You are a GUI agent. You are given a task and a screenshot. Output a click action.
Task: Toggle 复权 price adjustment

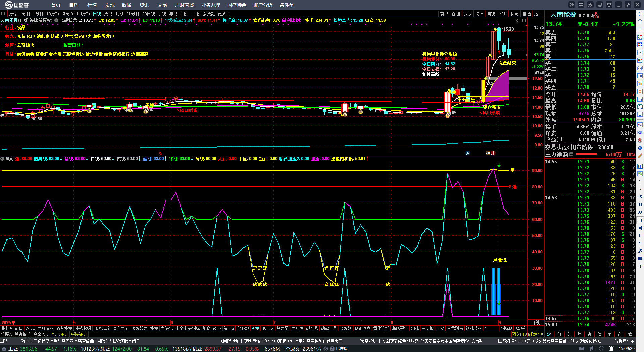(444, 14)
